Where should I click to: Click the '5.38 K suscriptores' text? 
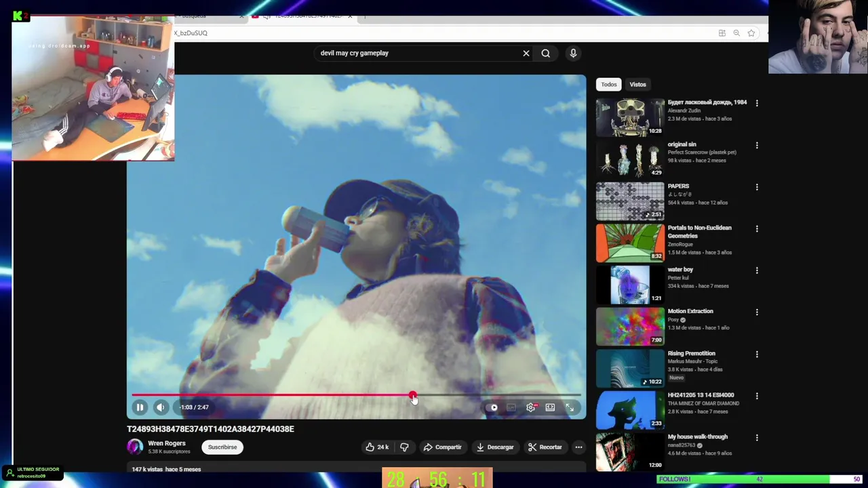click(169, 451)
